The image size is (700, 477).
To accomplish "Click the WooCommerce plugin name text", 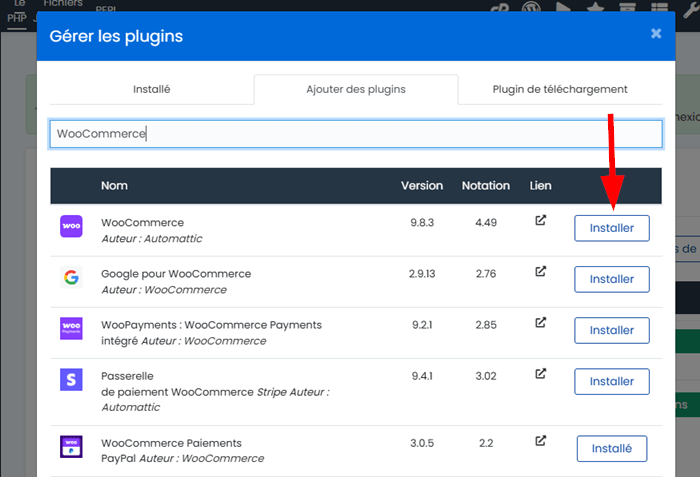I will pyautogui.click(x=142, y=222).
